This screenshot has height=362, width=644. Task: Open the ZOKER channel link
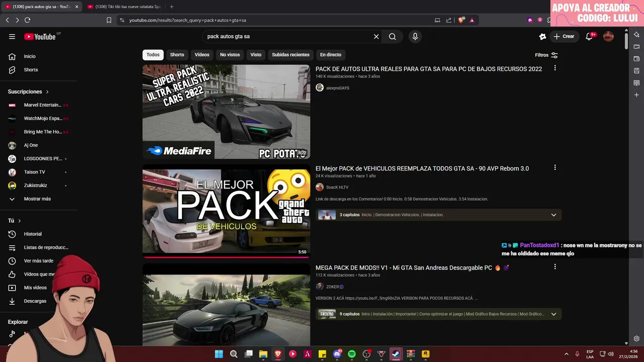click(x=333, y=287)
